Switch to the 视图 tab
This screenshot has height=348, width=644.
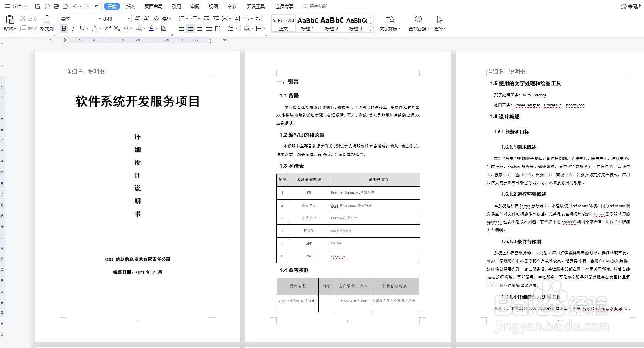pos(213,6)
